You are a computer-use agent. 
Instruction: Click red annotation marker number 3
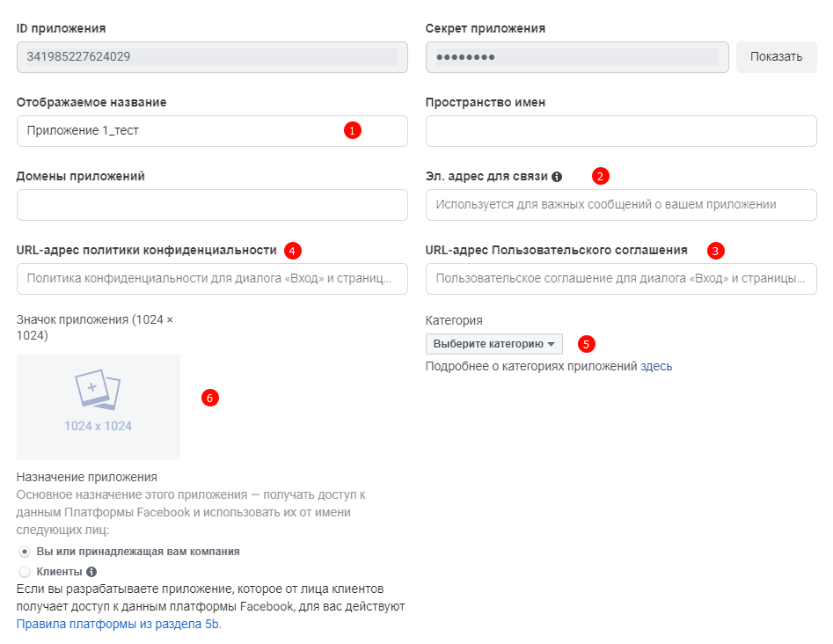pyautogui.click(x=716, y=250)
